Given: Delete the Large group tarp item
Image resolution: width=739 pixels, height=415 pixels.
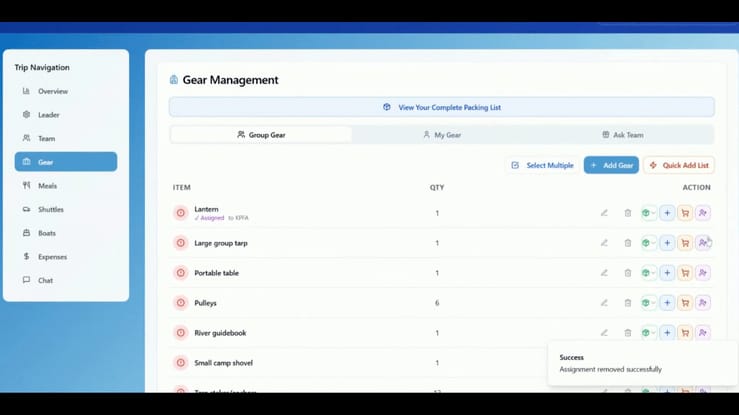Looking at the screenshot, I should (x=628, y=243).
